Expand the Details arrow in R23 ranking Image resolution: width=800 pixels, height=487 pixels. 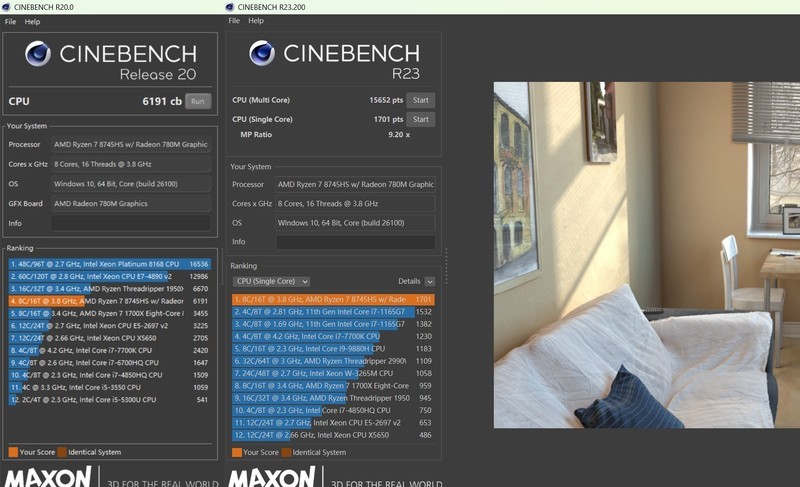pos(430,282)
